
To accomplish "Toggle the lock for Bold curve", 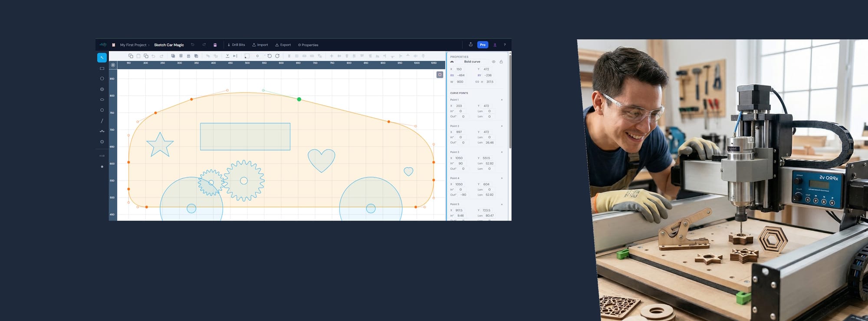I will [501, 62].
